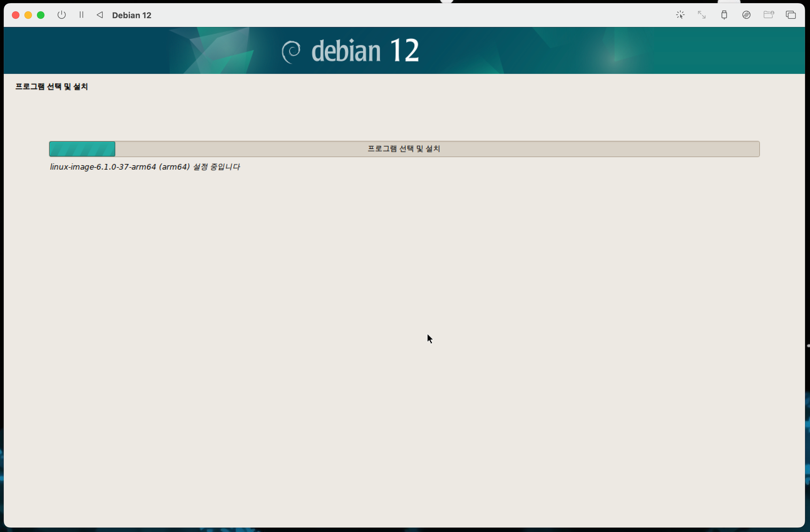Pause the Debian 12 virtual machine
Screen dimensions: 810x532
click(x=81, y=15)
